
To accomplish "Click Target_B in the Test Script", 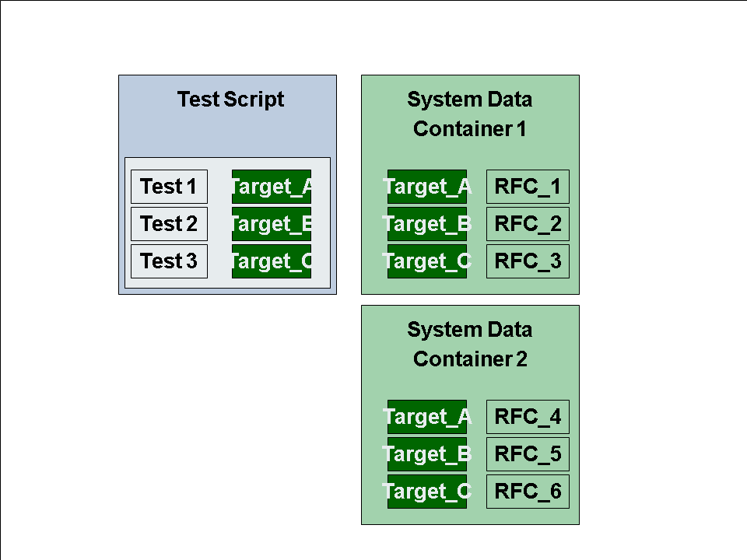I will click(272, 224).
